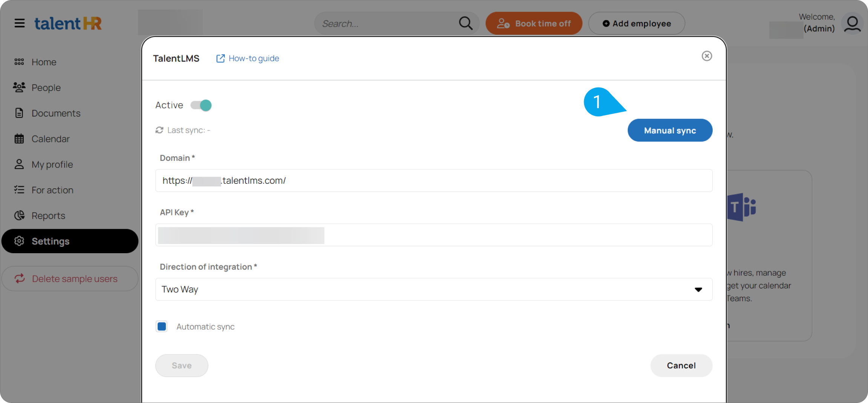Close the TalentLMS dialog
Viewport: 868px width, 403px height.
tap(707, 56)
